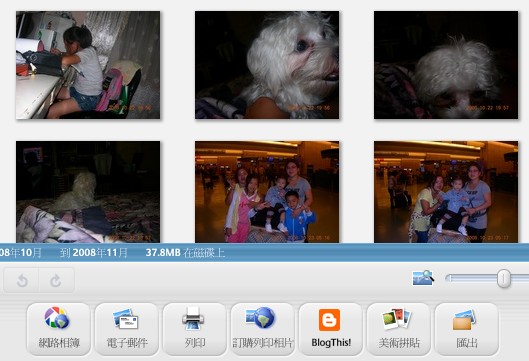Rotate photo counterclockwise
This screenshot has width=529, height=361.
coord(22,280)
